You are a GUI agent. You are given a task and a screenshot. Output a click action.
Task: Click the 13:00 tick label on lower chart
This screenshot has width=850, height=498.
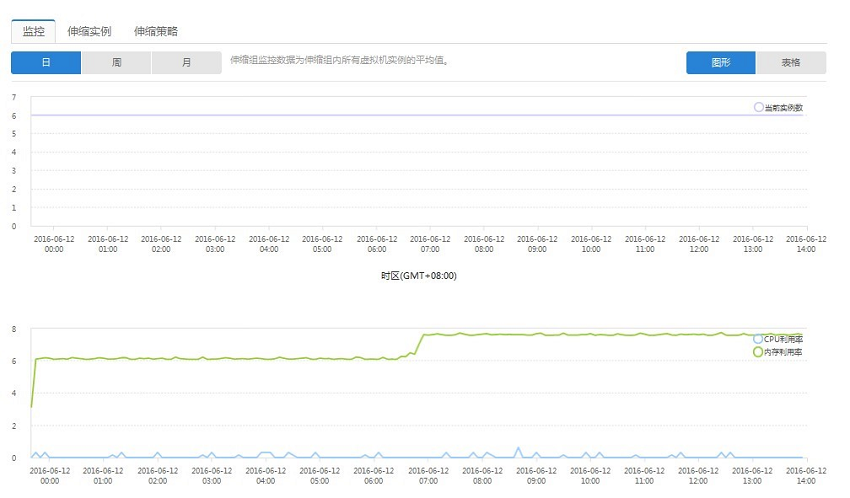click(752, 476)
